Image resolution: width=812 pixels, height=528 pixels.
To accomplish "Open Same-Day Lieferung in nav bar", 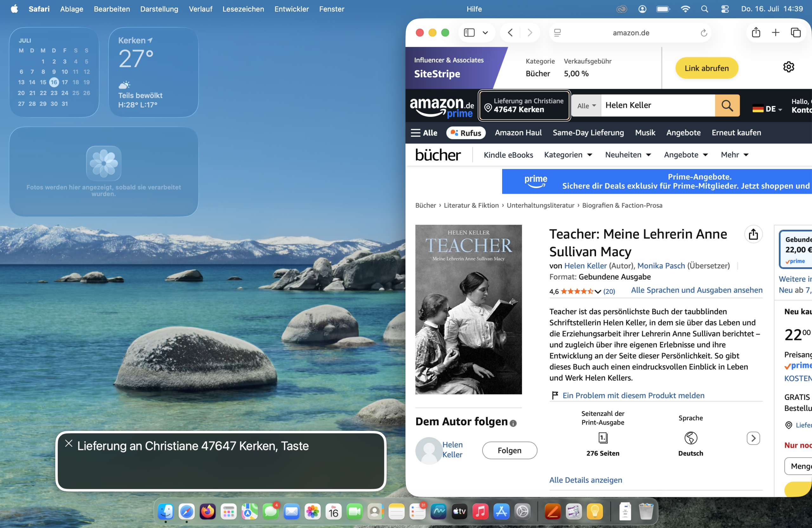I will click(588, 133).
